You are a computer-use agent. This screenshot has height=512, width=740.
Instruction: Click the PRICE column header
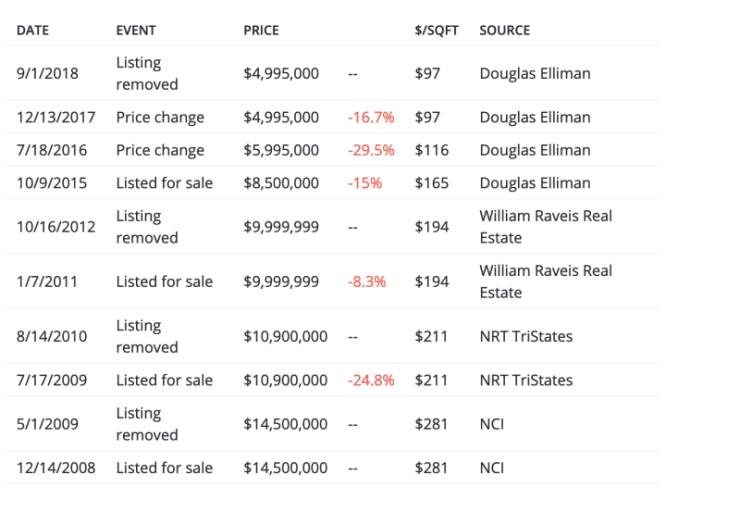(261, 30)
